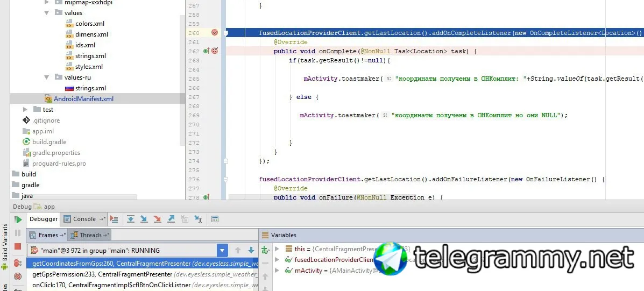Expand the test folder

pyautogui.click(x=25, y=110)
